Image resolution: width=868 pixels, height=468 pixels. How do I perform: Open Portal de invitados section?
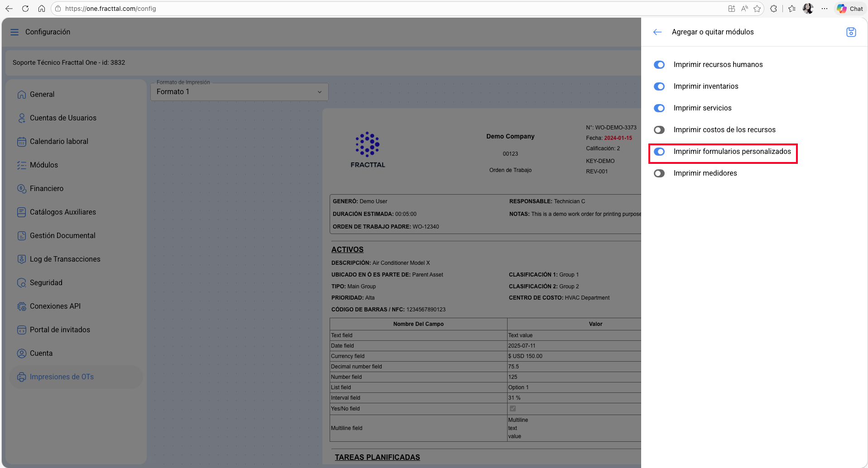pos(76,330)
